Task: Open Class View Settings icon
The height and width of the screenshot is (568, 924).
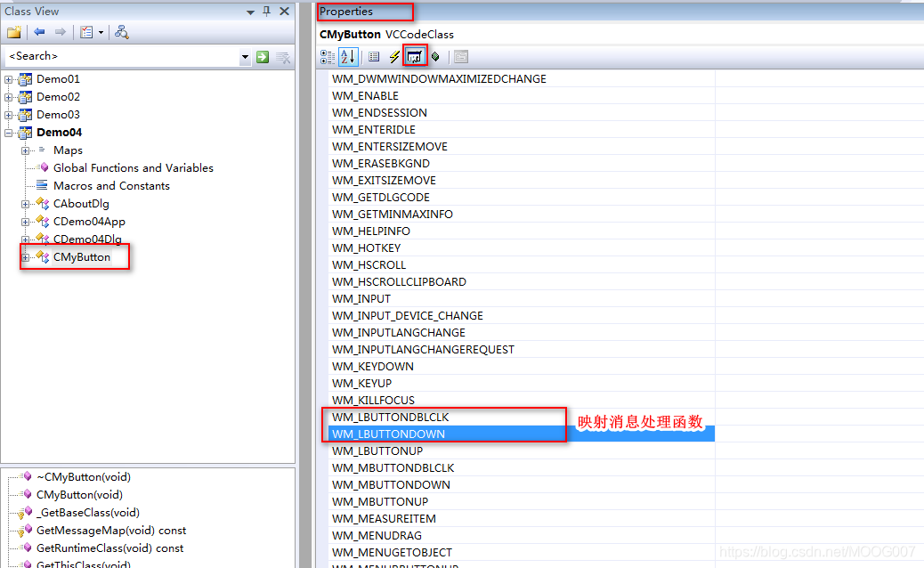Action: pyautogui.click(x=86, y=32)
